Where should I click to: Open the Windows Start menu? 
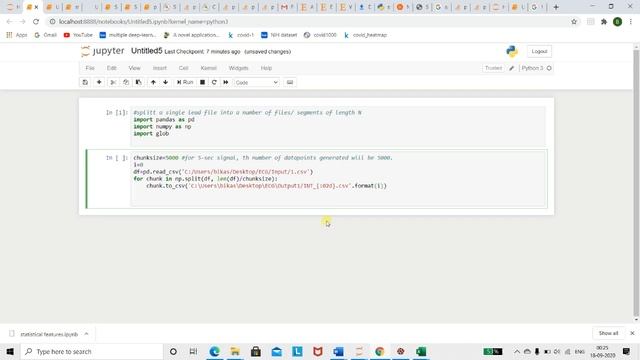(x=10, y=351)
